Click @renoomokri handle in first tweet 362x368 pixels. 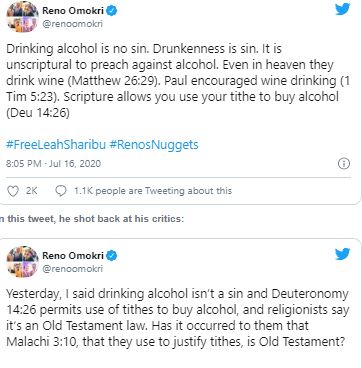click(72, 24)
